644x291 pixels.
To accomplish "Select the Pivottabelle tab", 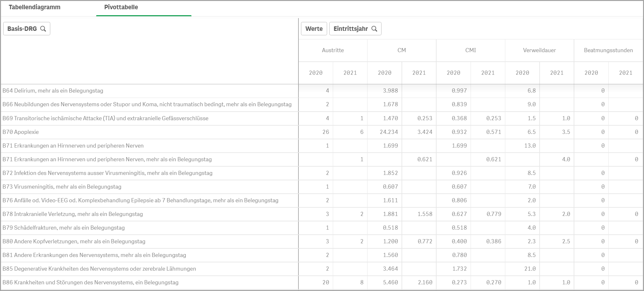I will [x=121, y=7].
